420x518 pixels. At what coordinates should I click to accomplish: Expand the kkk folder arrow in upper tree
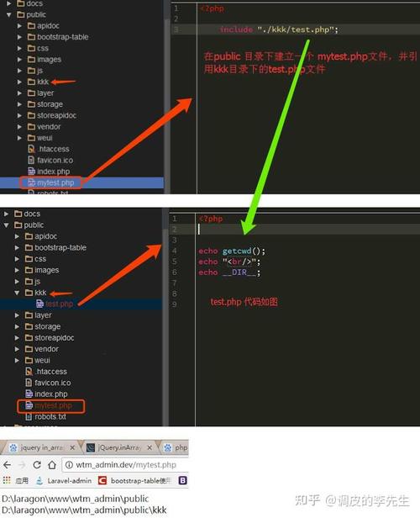point(19,82)
